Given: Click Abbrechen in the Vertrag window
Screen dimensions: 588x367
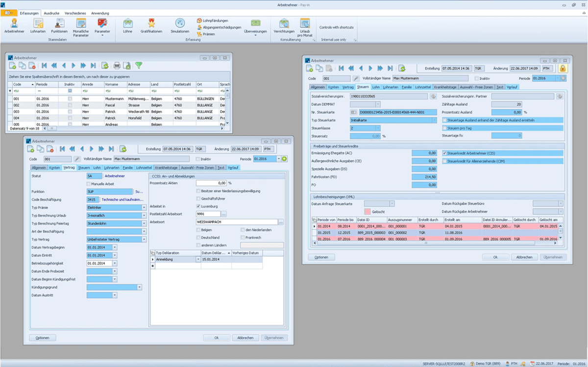Looking at the screenshot, I should pos(245,338).
